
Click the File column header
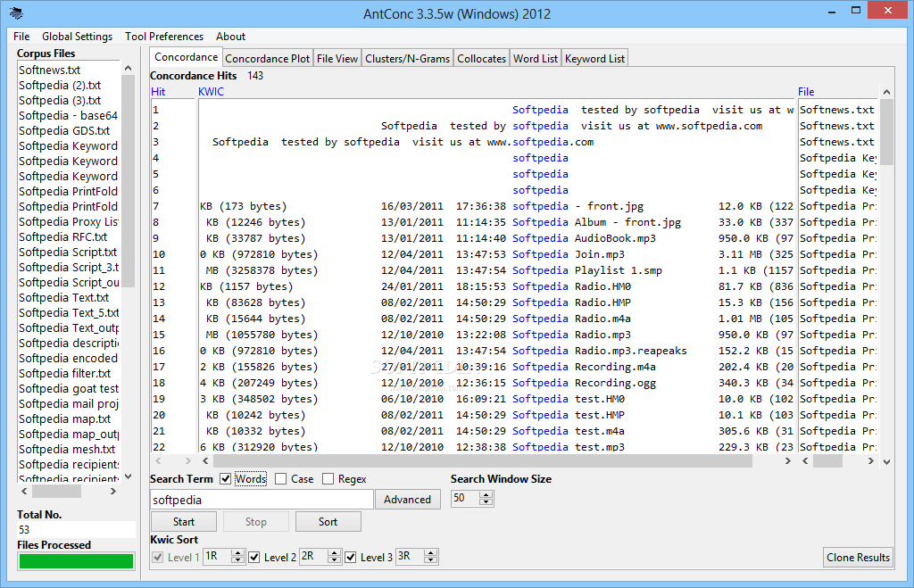806,92
